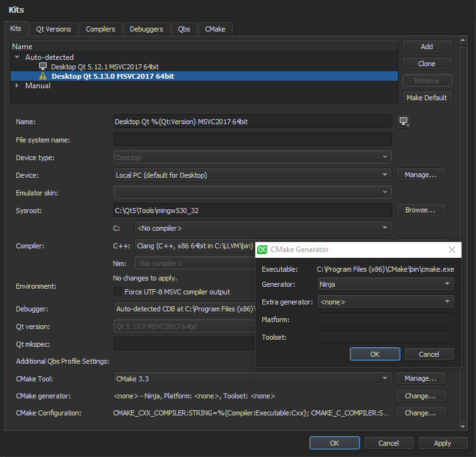Expand the Manual kits group
Screen dimensions: 476x457
17,86
